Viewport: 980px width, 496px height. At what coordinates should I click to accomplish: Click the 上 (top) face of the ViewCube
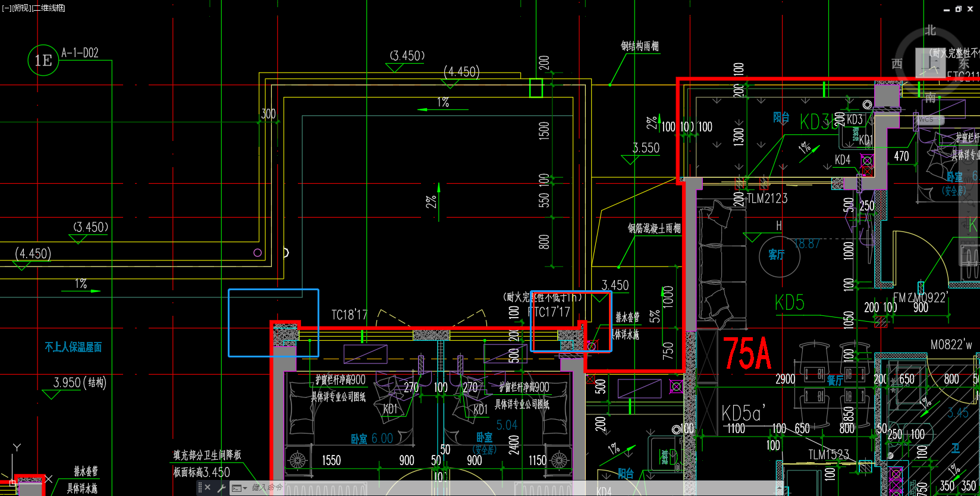coord(931,64)
